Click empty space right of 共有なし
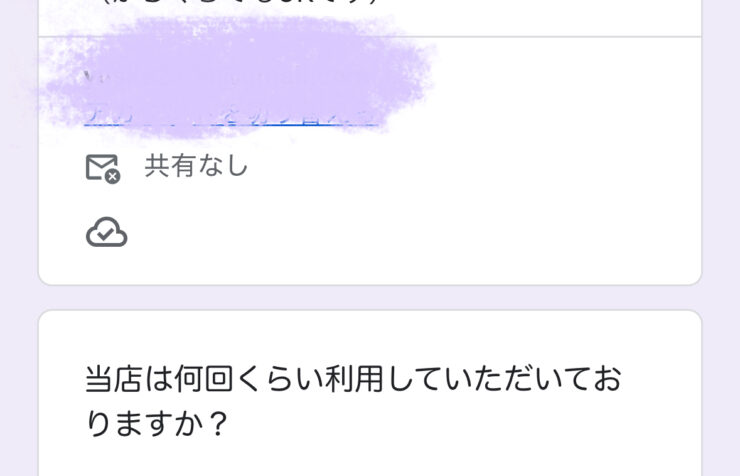This screenshot has width=740, height=476. 472,166
